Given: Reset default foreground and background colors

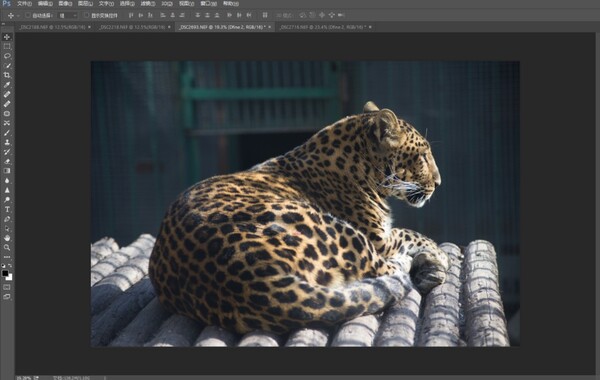Looking at the screenshot, I should pyautogui.click(x=3, y=265).
